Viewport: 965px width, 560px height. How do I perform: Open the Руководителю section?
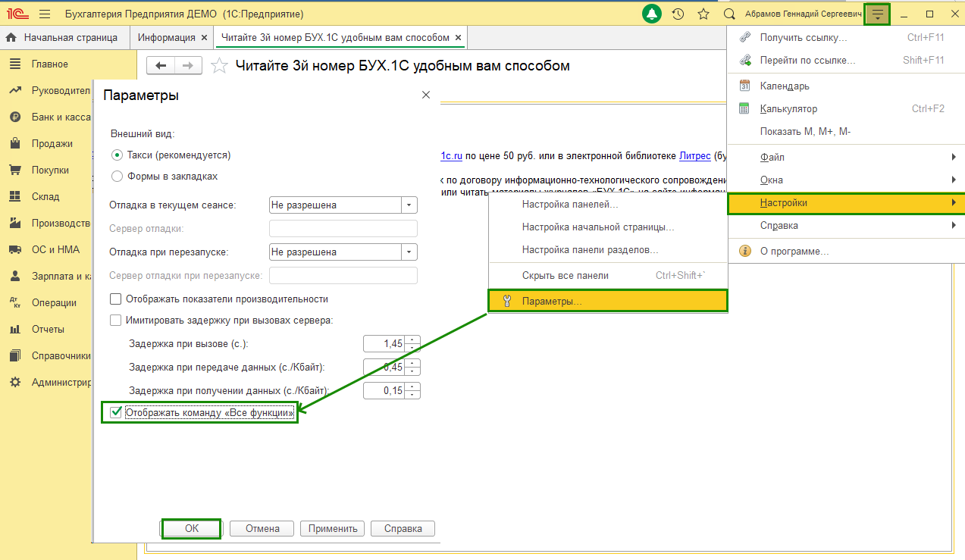tap(61, 91)
